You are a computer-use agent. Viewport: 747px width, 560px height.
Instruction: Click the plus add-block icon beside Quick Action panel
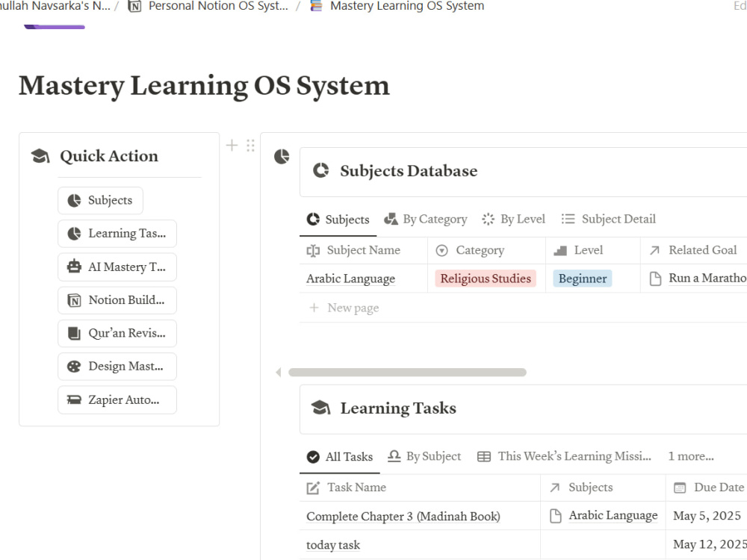pyautogui.click(x=232, y=146)
